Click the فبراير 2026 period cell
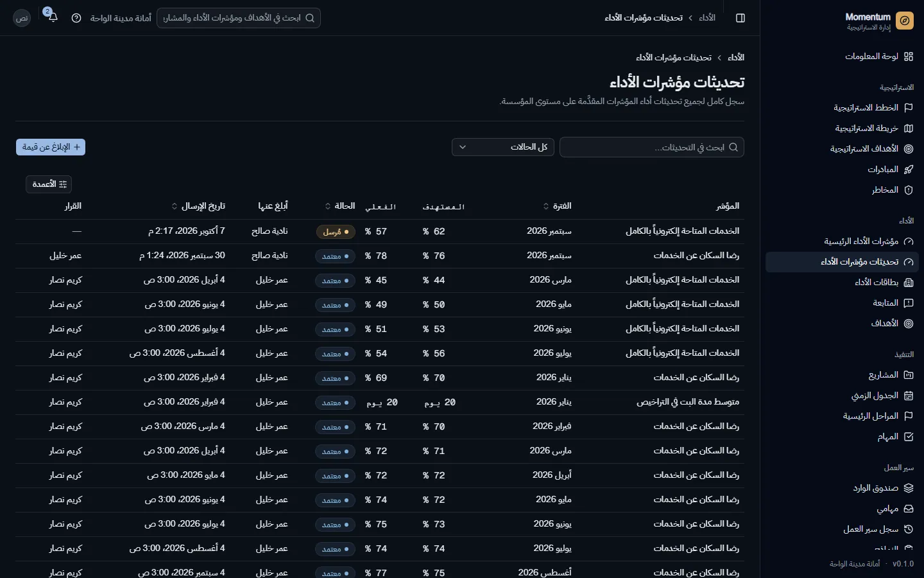Viewport: 924px width, 578px height. pyautogui.click(x=552, y=426)
